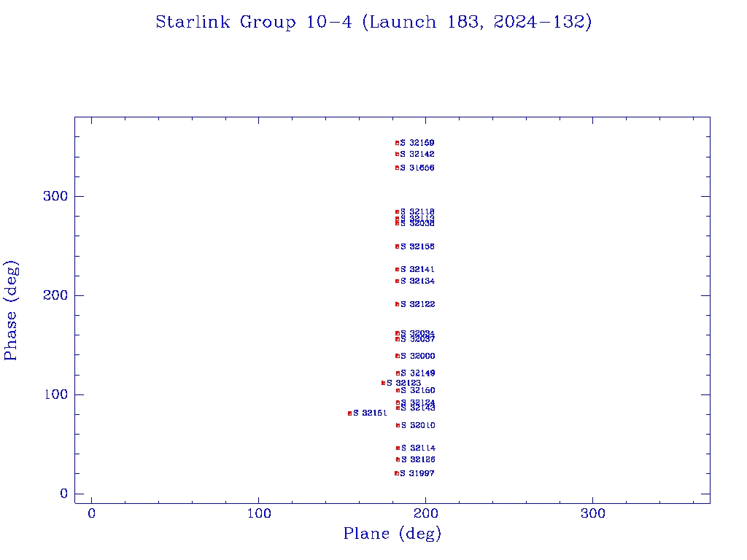The width and height of the screenshot is (747, 560).
Task: Select satellite label 'S 32149'
Action: (418, 373)
